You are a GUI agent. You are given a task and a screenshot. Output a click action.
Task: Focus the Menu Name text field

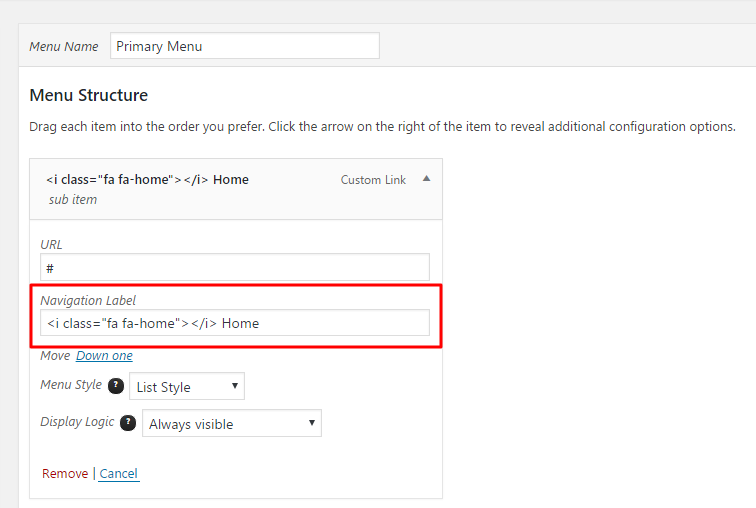[245, 46]
